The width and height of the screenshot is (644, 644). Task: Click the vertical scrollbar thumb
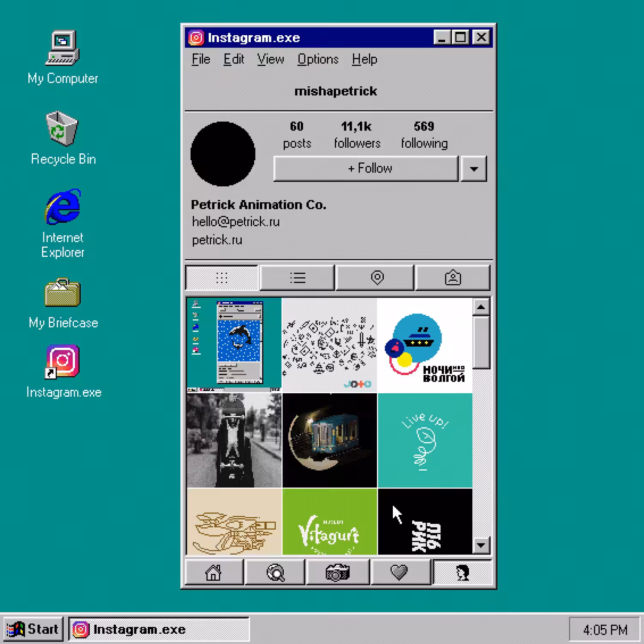481,342
